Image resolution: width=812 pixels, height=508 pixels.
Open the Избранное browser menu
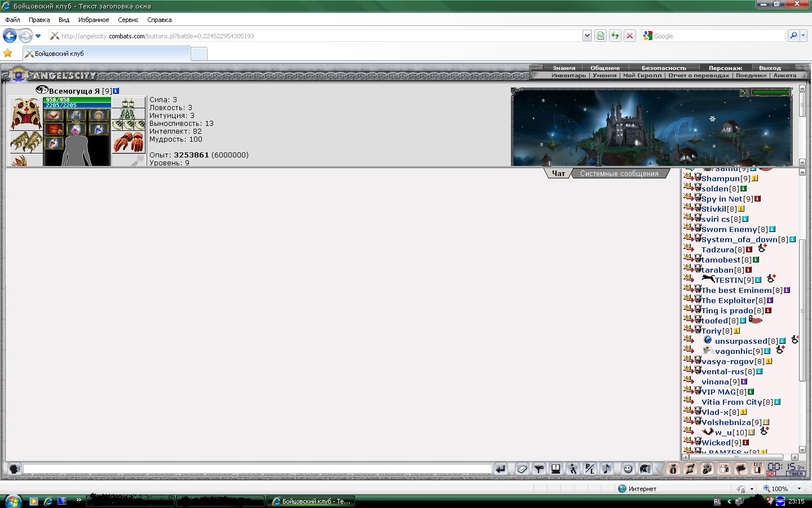tap(94, 20)
